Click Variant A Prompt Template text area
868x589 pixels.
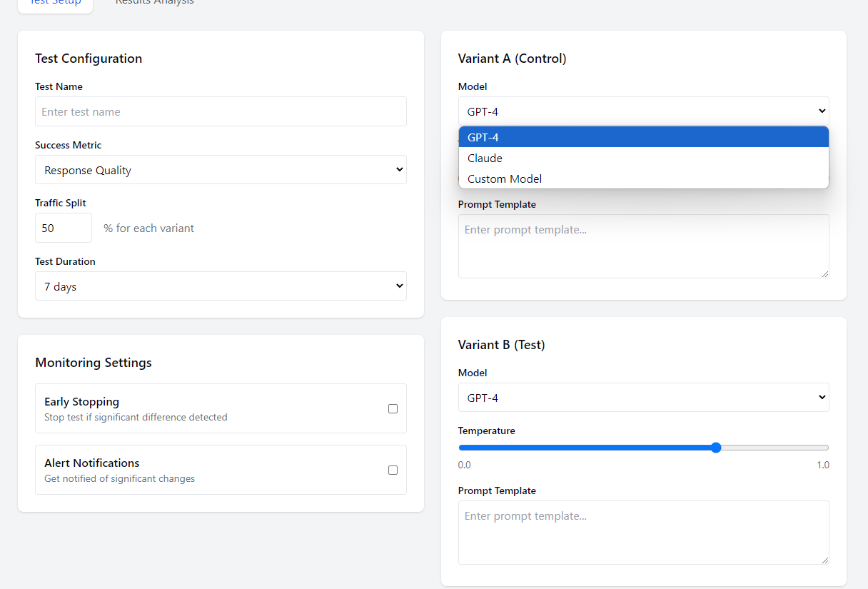[x=643, y=246]
